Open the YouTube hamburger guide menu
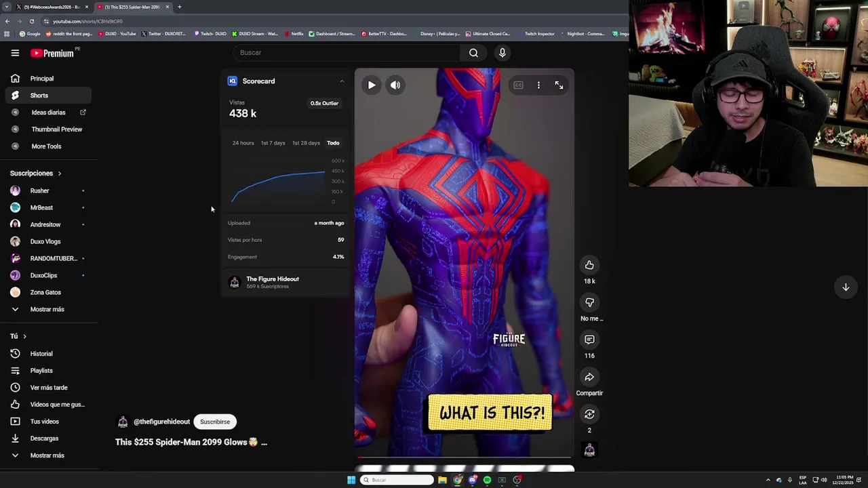This screenshot has height=488, width=868. pos(15,53)
